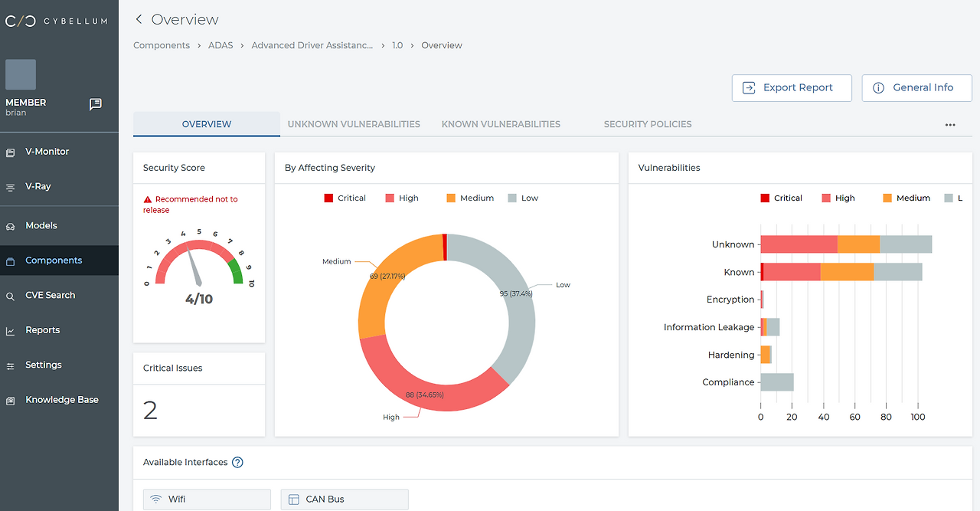Click the Compliance gray bar
This screenshot has width=980, height=511.
(x=777, y=382)
